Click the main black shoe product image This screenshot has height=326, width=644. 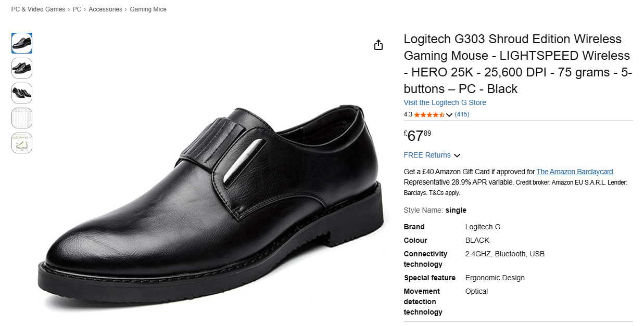click(211, 208)
